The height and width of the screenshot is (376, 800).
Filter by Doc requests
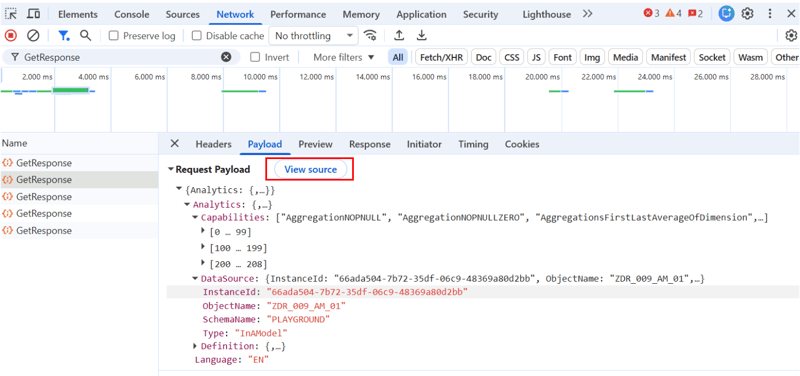pyautogui.click(x=484, y=57)
